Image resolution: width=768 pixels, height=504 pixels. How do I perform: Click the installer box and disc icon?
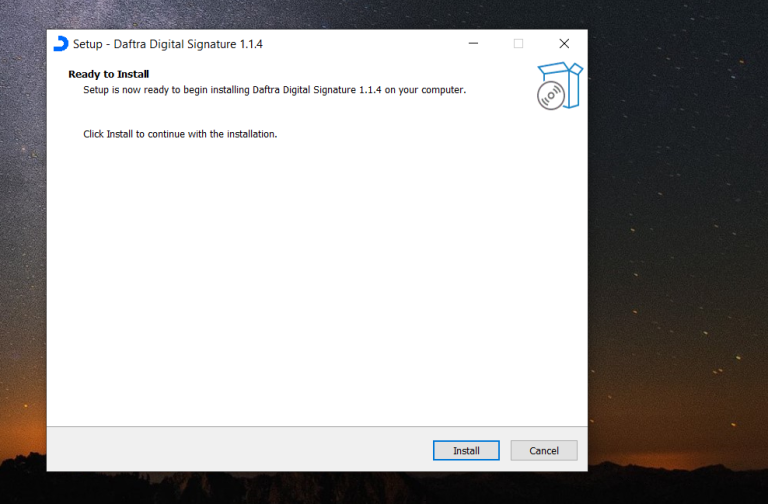pyautogui.click(x=559, y=86)
